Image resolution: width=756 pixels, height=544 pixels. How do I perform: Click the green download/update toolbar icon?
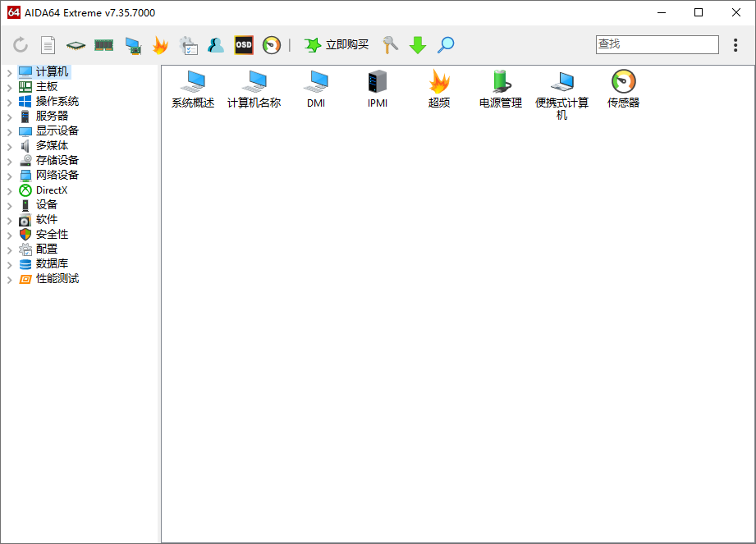pyautogui.click(x=418, y=45)
